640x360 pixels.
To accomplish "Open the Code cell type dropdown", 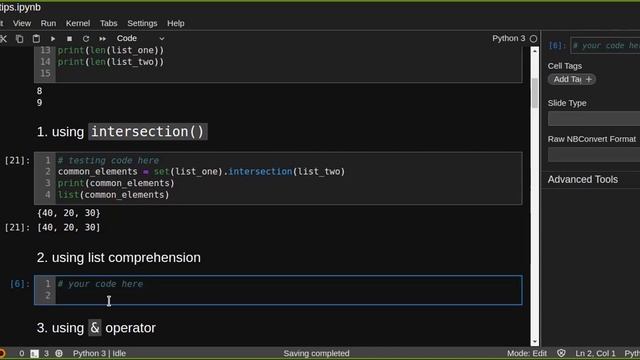I will 140,38.
